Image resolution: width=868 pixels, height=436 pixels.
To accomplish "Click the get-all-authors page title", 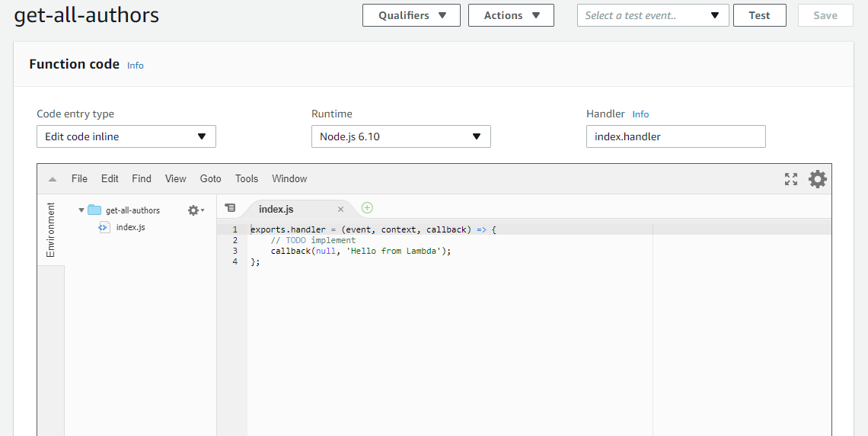I will (x=86, y=15).
